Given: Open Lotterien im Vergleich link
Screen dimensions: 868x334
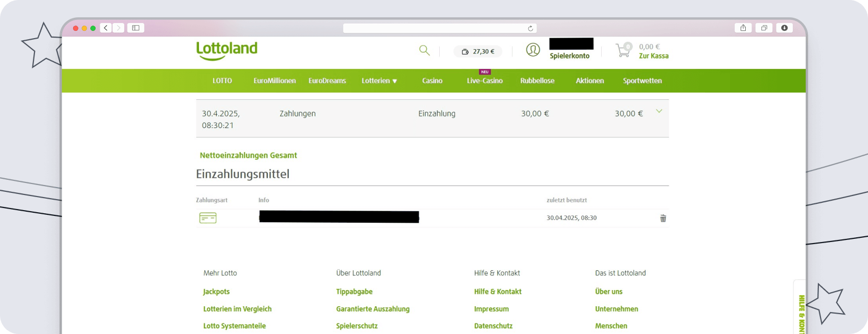Looking at the screenshot, I should click(x=237, y=309).
